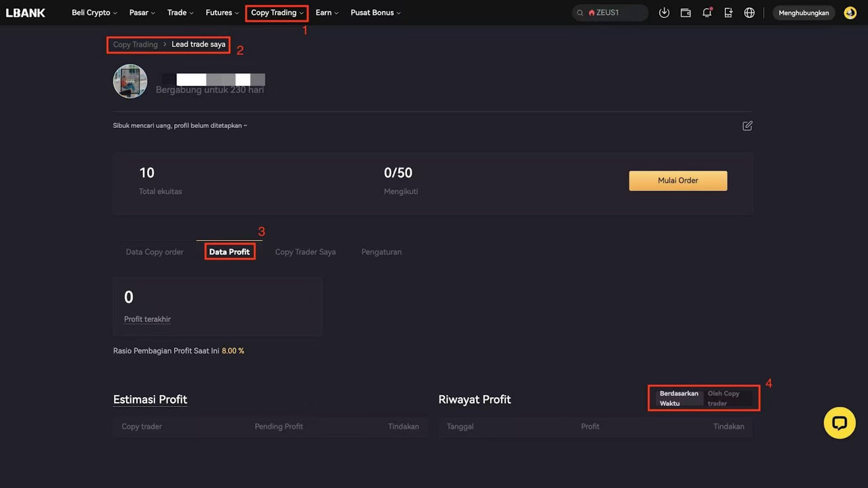This screenshot has width=868, height=488.
Task: Switch history to Berdasarkan Waktu
Action: tap(678, 399)
